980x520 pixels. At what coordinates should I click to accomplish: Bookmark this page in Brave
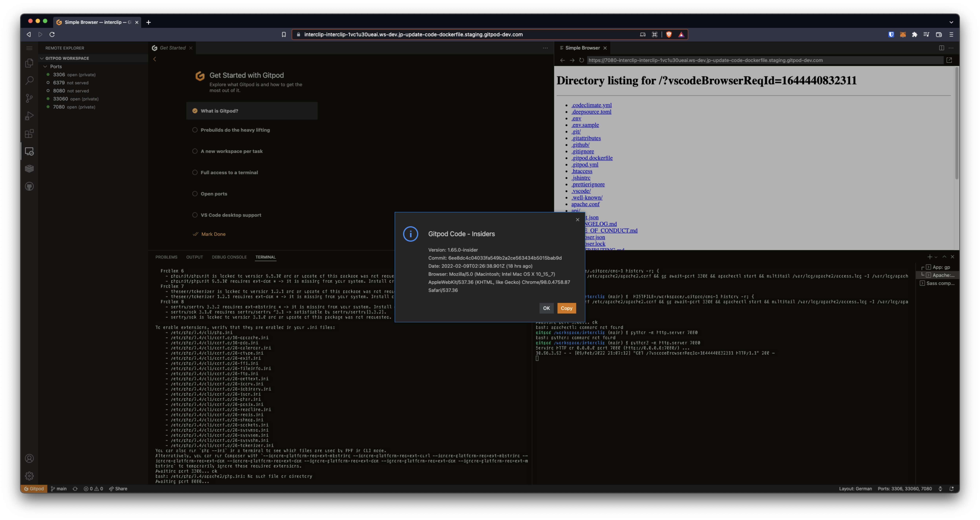point(284,34)
